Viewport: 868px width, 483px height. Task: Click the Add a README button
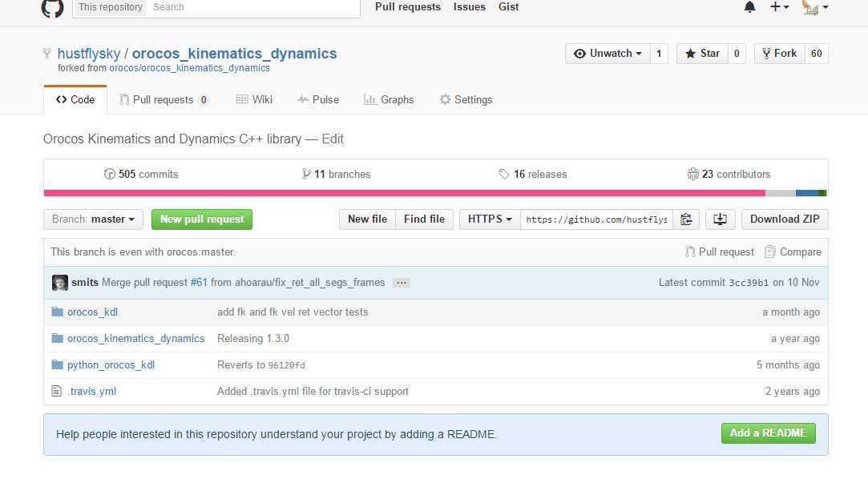[769, 433]
